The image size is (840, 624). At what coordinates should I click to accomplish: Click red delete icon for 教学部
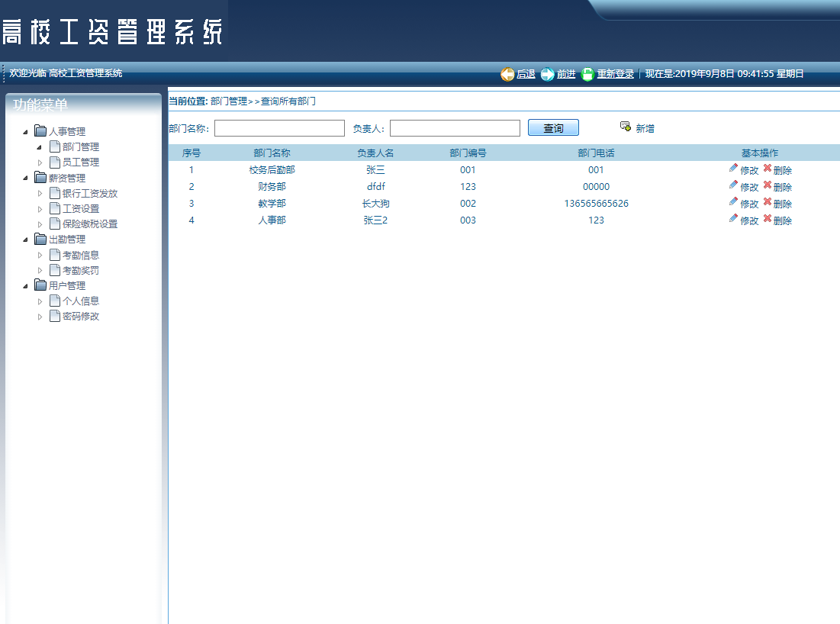click(x=768, y=201)
